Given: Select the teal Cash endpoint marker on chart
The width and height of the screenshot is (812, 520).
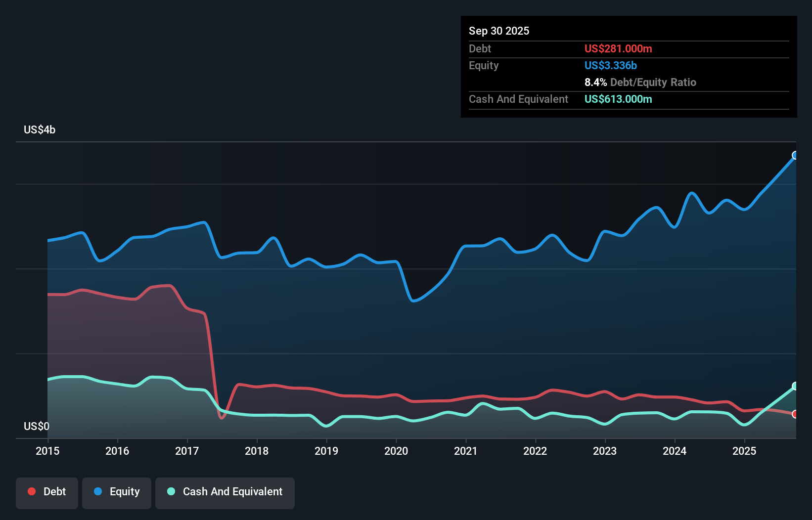Looking at the screenshot, I should point(795,386).
